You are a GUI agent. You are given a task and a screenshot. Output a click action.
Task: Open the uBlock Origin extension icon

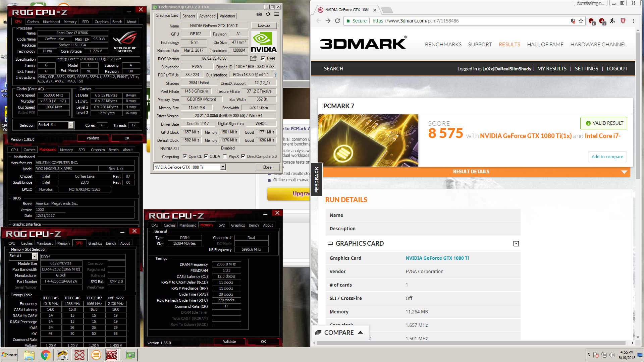592,21
